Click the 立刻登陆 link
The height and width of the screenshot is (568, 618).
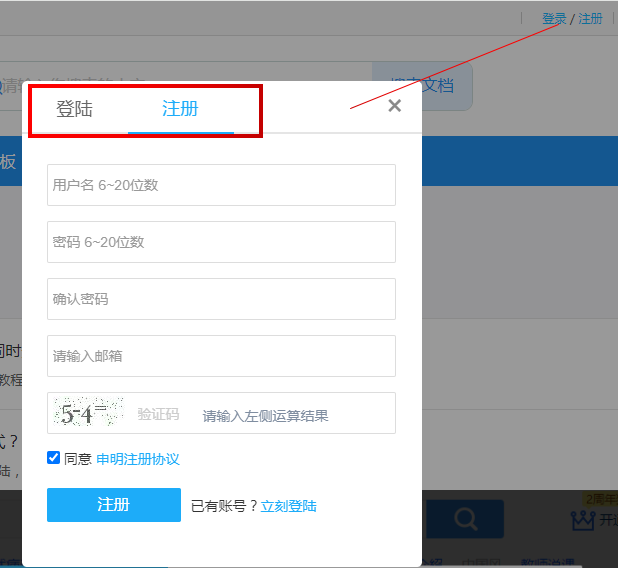[288, 506]
